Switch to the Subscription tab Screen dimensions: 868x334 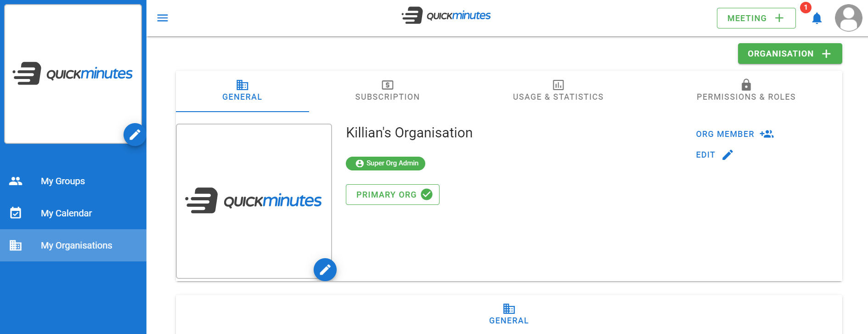pyautogui.click(x=388, y=91)
